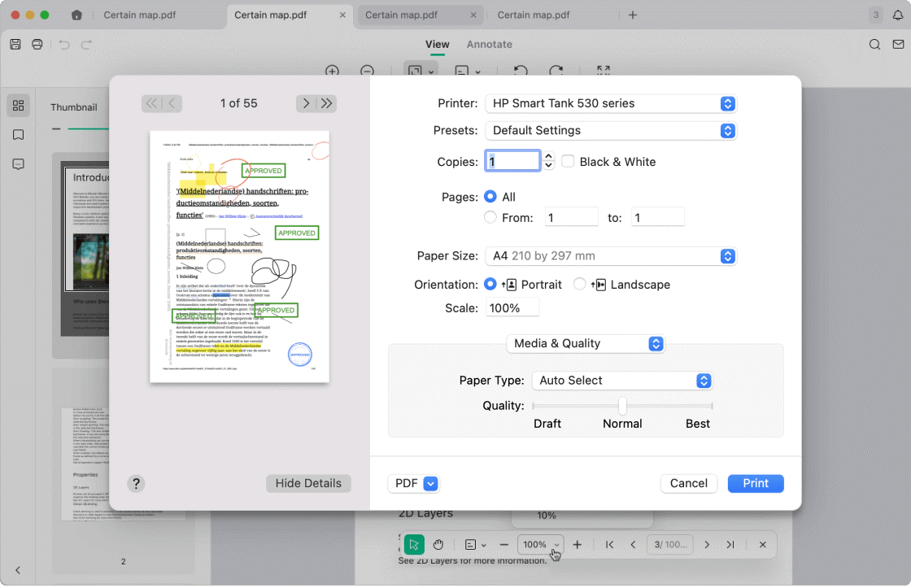Switch to the Annotate tab
The width and height of the screenshot is (911, 588).
[489, 44]
